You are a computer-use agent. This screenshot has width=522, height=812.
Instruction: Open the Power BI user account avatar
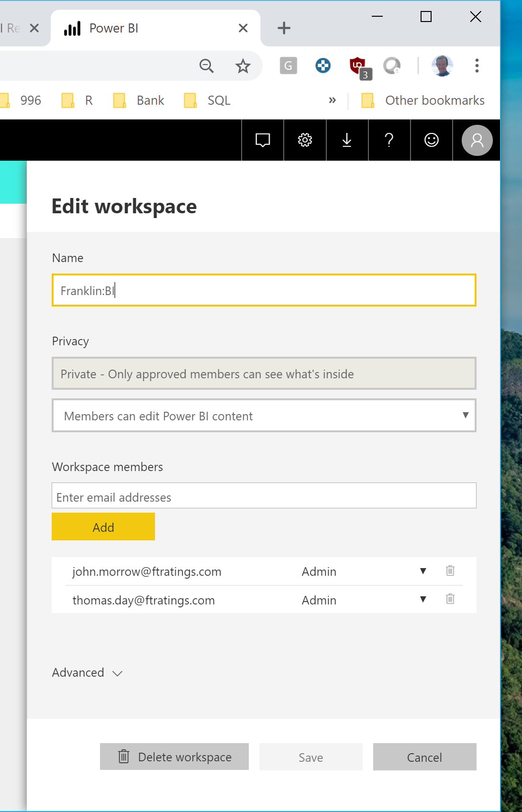477,140
